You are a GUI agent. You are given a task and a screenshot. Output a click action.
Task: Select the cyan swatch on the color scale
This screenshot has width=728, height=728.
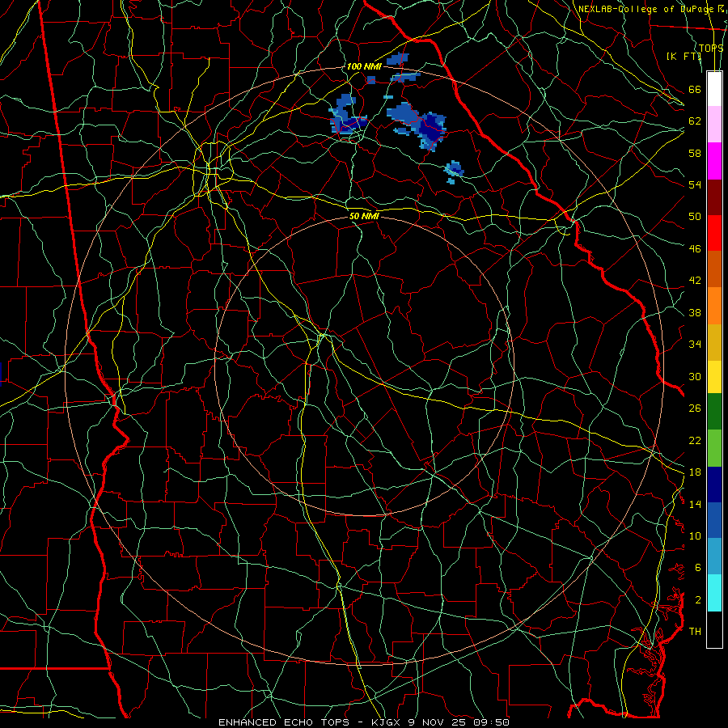714,593
